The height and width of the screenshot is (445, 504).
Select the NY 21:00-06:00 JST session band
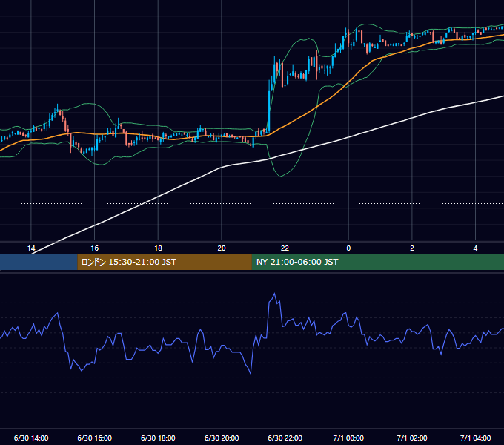click(378, 262)
